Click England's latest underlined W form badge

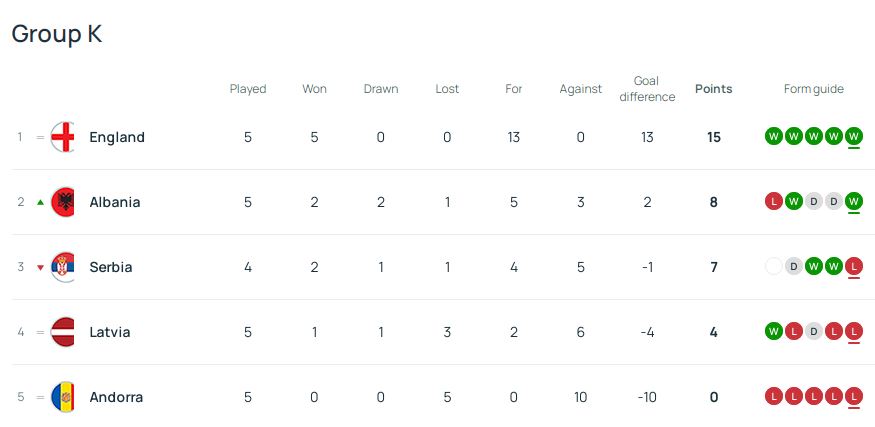[853, 137]
